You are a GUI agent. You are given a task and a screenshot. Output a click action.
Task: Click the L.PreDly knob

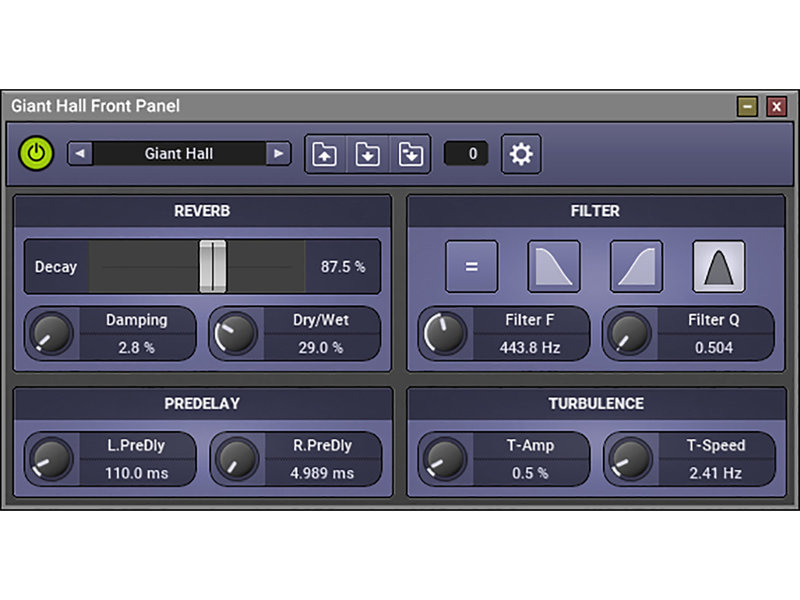click(52, 459)
